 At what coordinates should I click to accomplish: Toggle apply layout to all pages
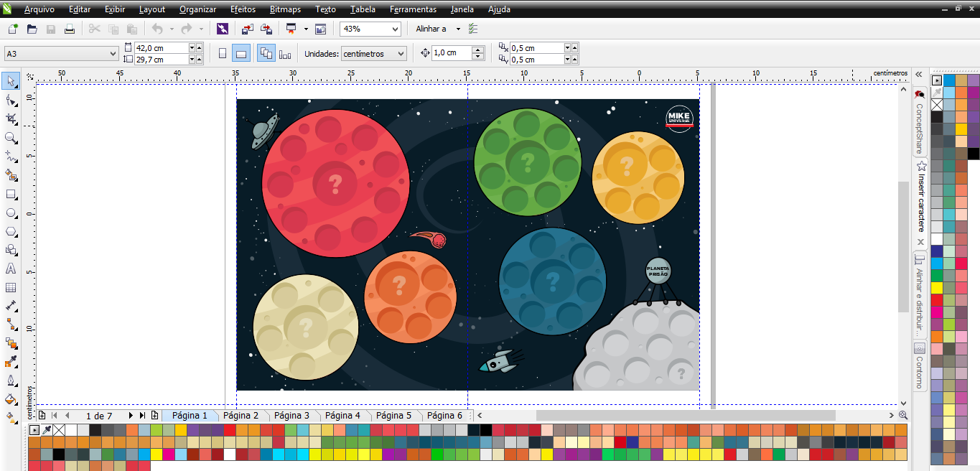[266, 53]
